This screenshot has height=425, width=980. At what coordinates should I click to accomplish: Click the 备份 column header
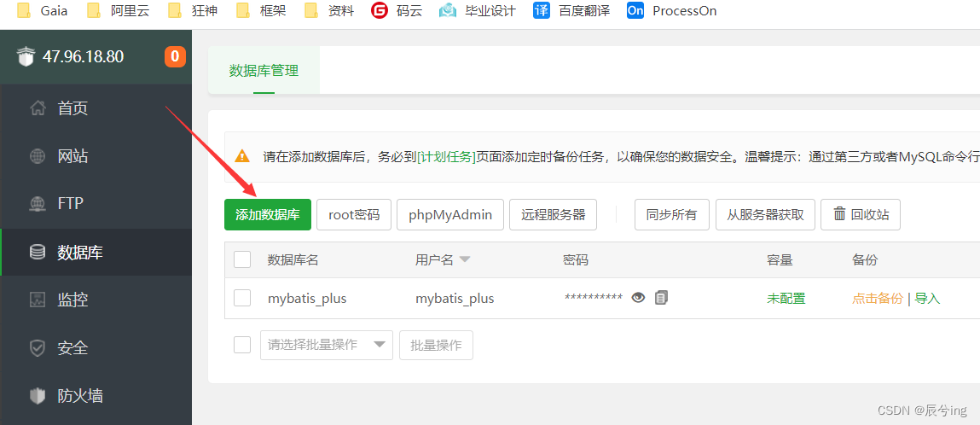coord(865,260)
